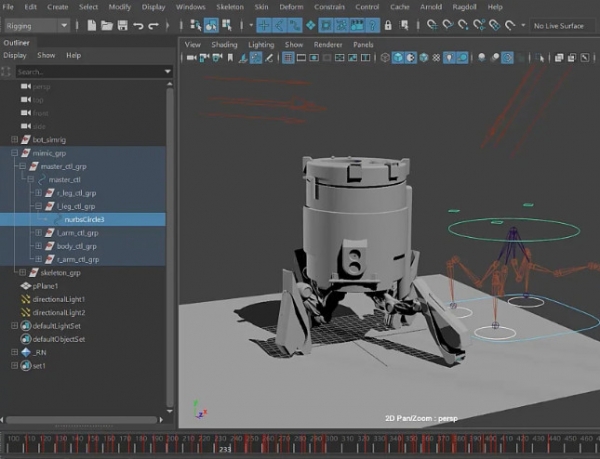Expand the bot_simrig node
The width and height of the screenshot is (600, 459).
point(14,140)
